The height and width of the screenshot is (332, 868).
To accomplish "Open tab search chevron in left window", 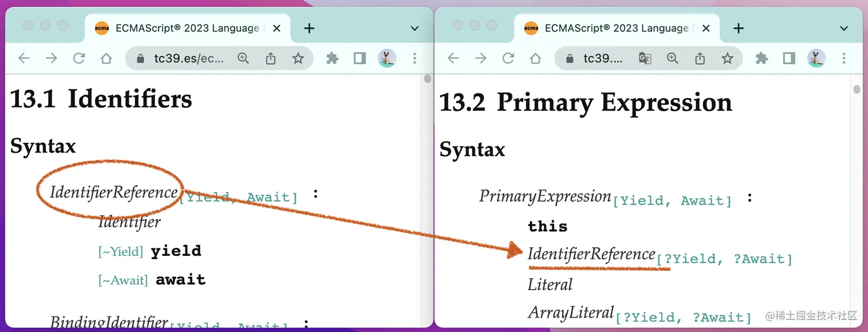I will tap(414, 28).
